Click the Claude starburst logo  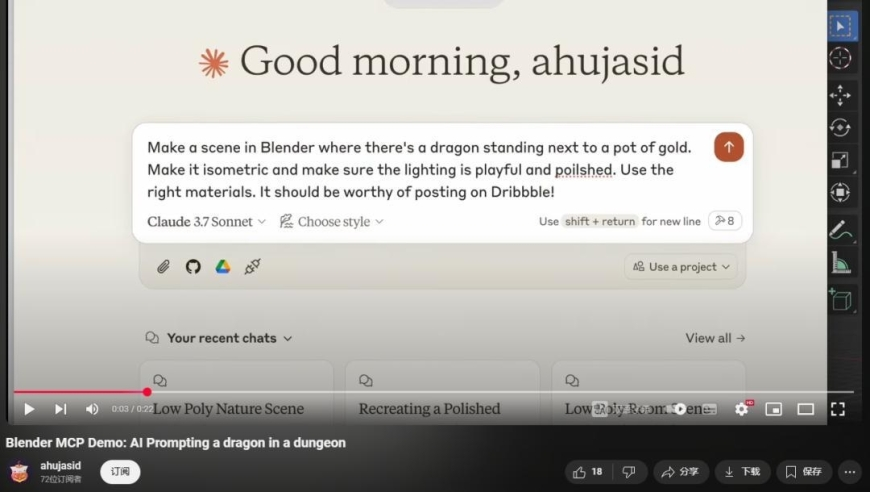214,63
